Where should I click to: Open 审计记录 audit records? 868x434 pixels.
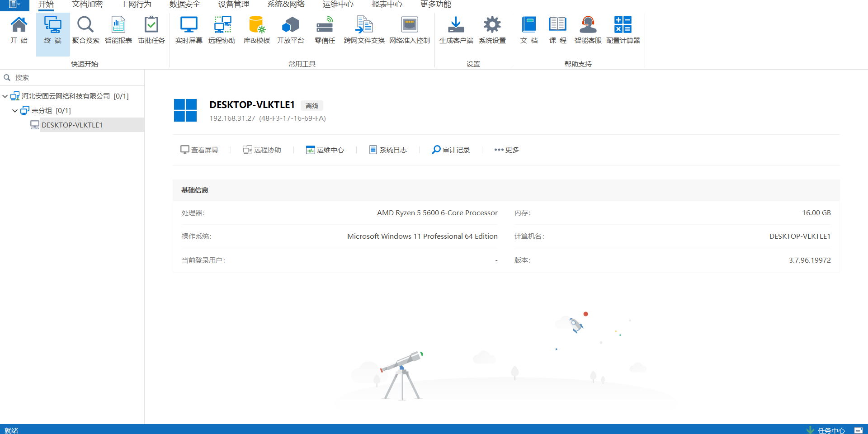point(451,150)
